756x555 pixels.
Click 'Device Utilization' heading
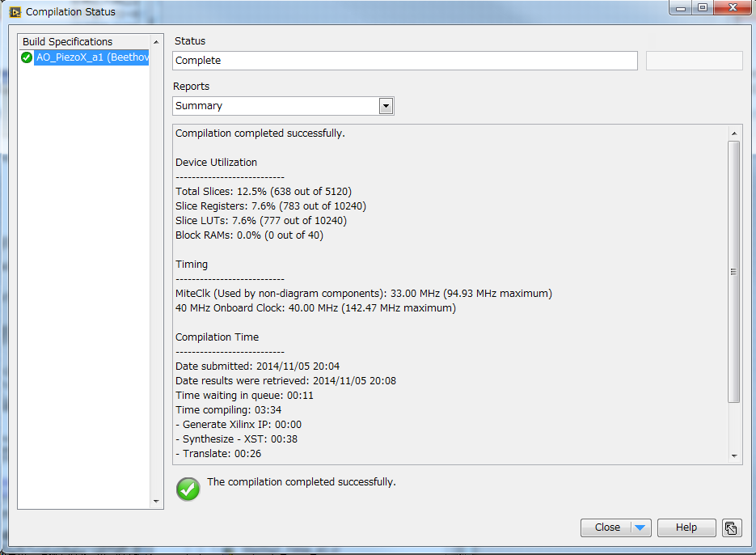coord(216,163)
